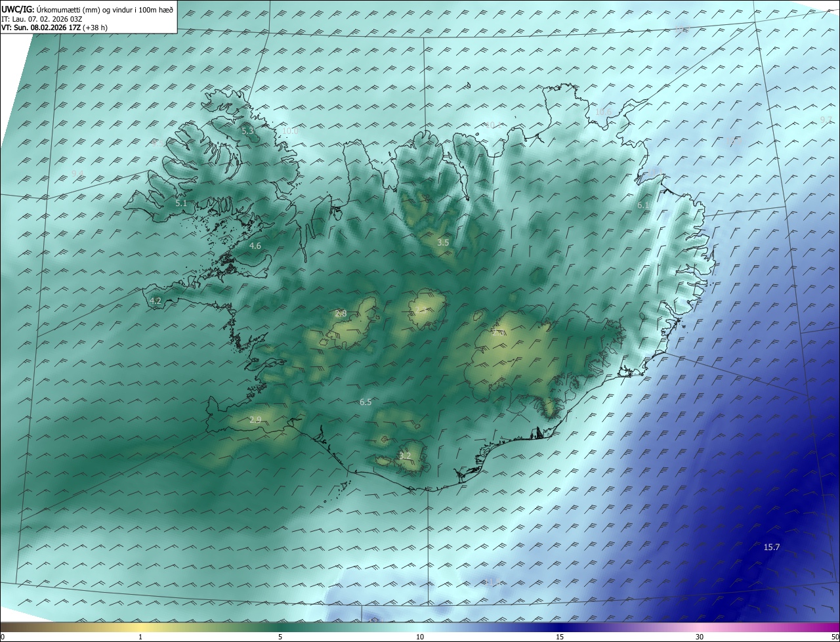Click the '10' tick on the color scale

420,637
